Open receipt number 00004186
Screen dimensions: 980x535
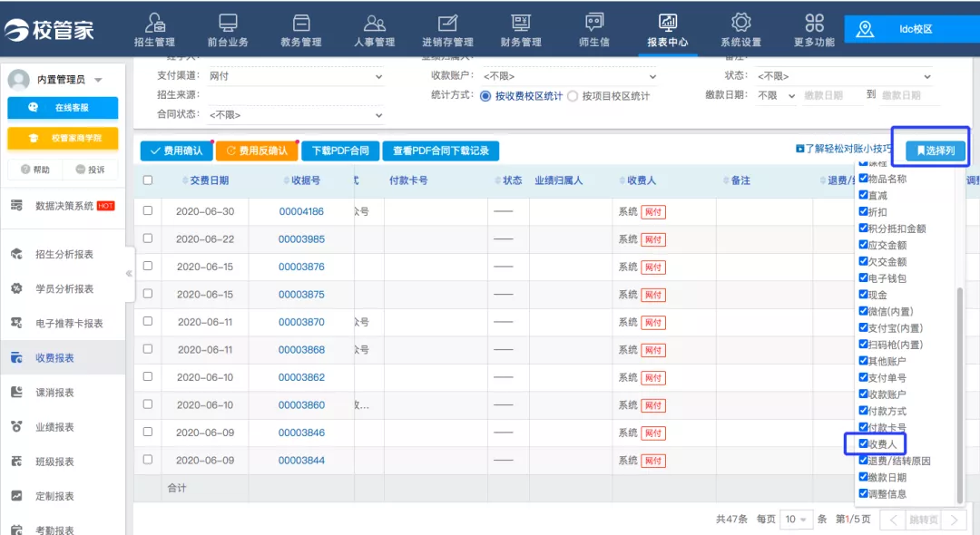click(300, 210)
